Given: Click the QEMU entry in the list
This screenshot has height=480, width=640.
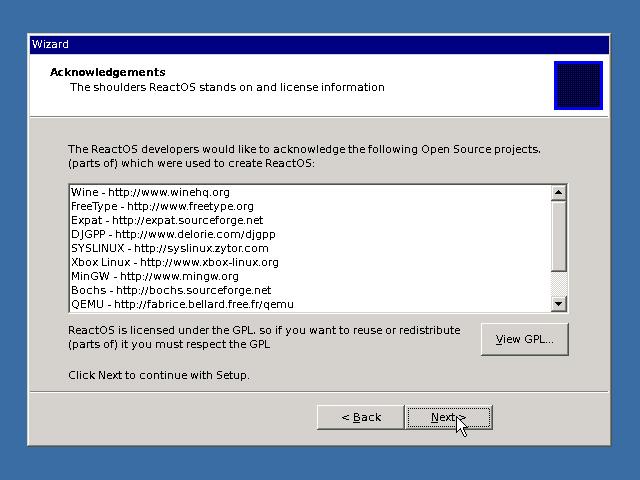Looking at the screenshot, I should 182,304.
